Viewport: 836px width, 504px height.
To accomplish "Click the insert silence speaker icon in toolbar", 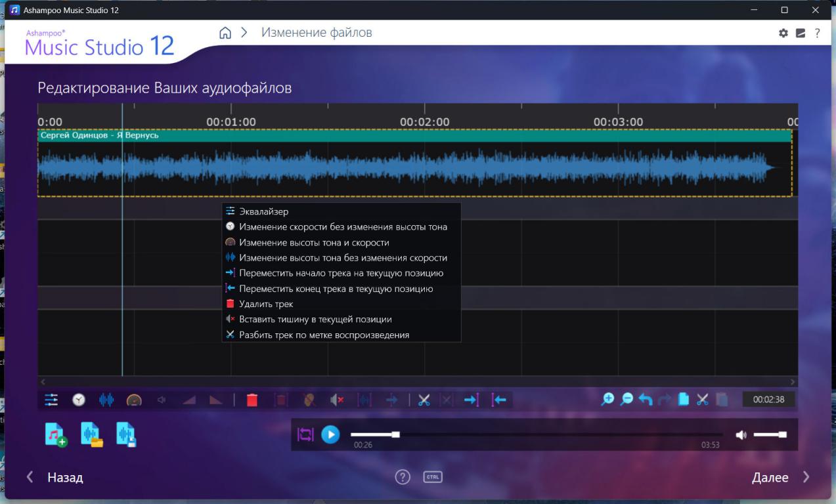I will [337, 400].
